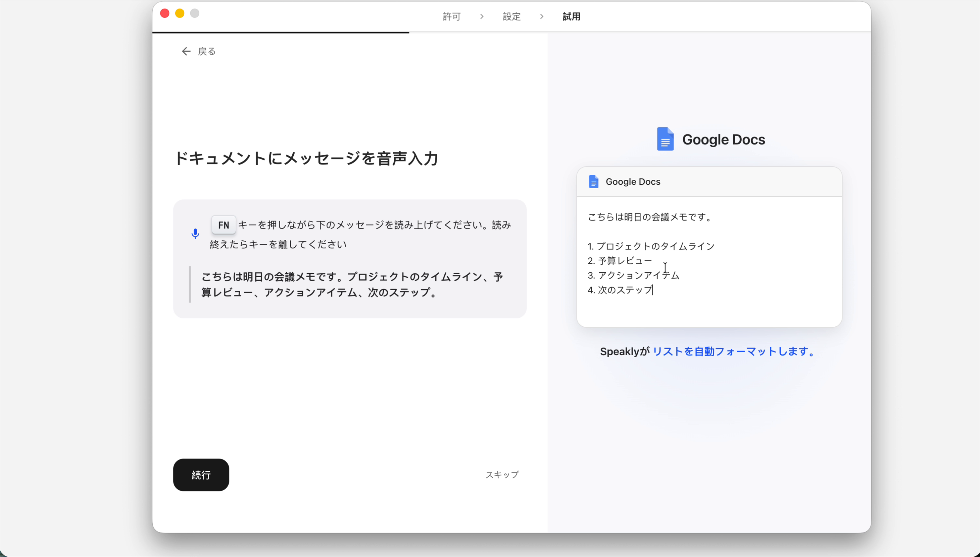The height and width of the screenshot is (557, 980).
Task: Select the 許可 step in the breadcrumb
Action: (x=451, y=17)
